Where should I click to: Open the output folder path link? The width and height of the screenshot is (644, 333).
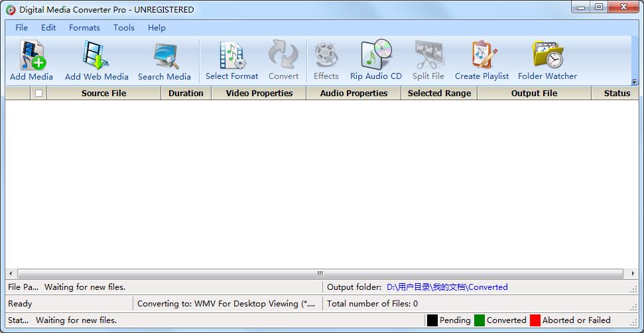coord(447,287)
